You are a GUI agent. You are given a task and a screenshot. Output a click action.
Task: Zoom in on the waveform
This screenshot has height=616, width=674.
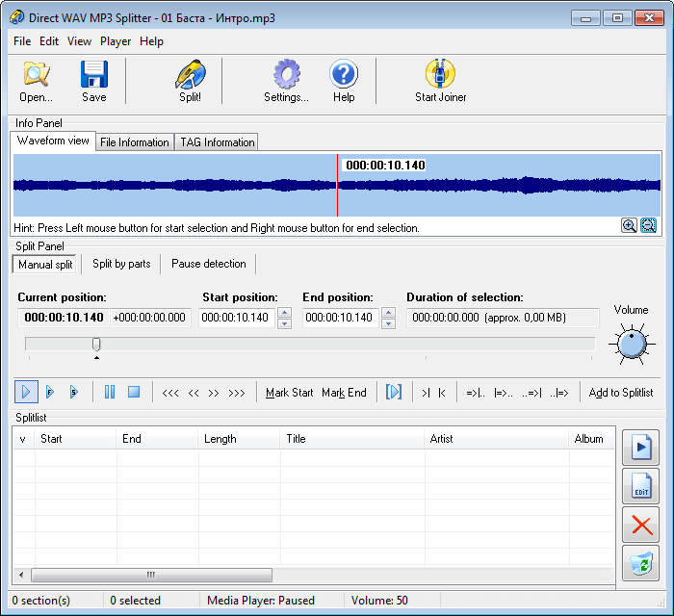pyautogui.click(x=629, y=225)
